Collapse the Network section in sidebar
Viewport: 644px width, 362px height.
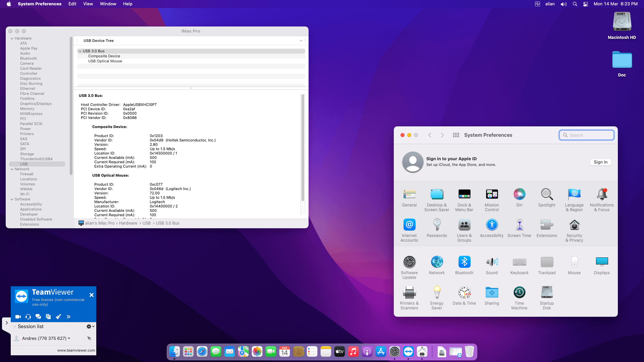(x=12, y=169)
